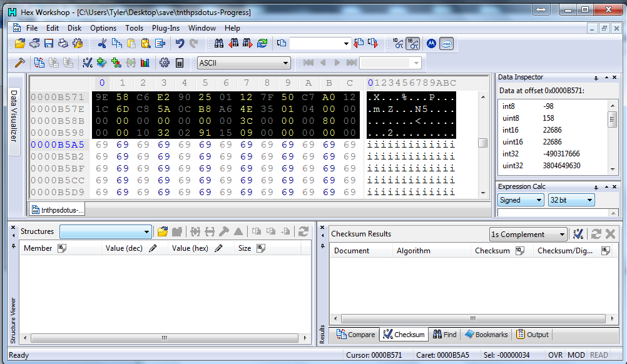Open structure library folder icon
Image resolution: width=627 pixels, height=364 pixels.
163,231
